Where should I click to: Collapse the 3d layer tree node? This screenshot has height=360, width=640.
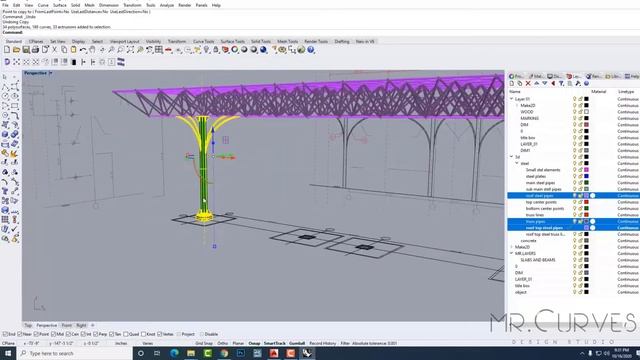511,157
